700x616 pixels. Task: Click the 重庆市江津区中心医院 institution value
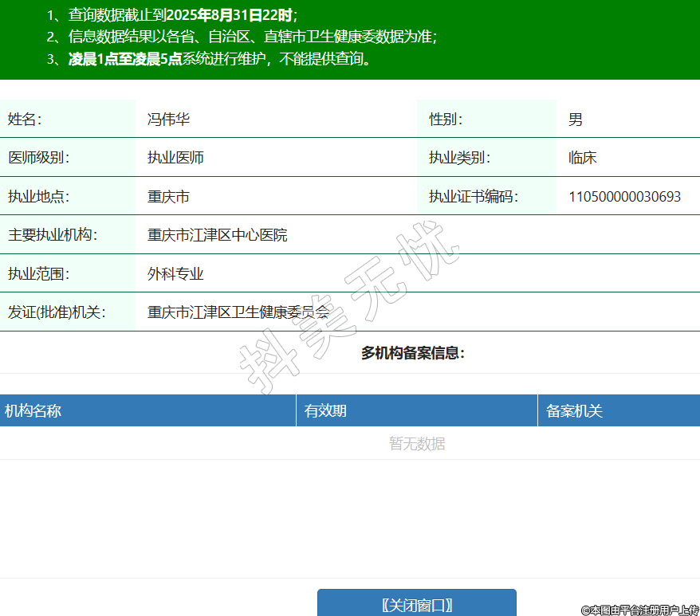(x=217, y=235)
